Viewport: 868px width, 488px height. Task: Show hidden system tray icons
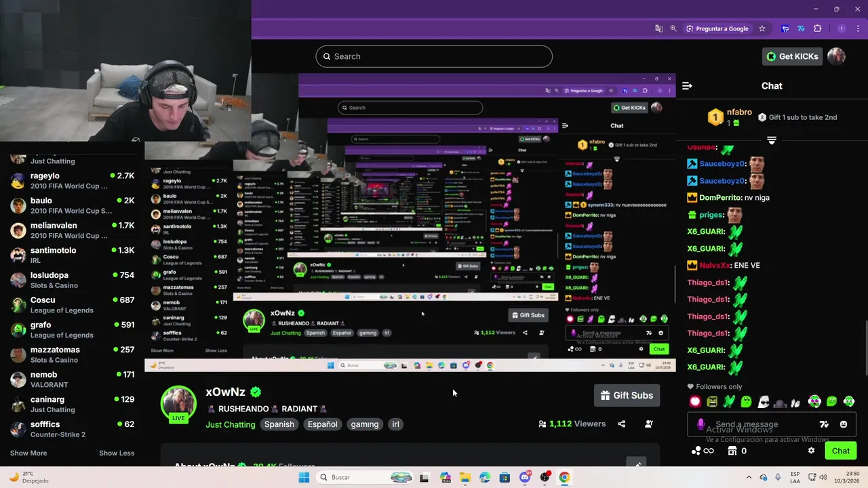(x=749, y=477)
